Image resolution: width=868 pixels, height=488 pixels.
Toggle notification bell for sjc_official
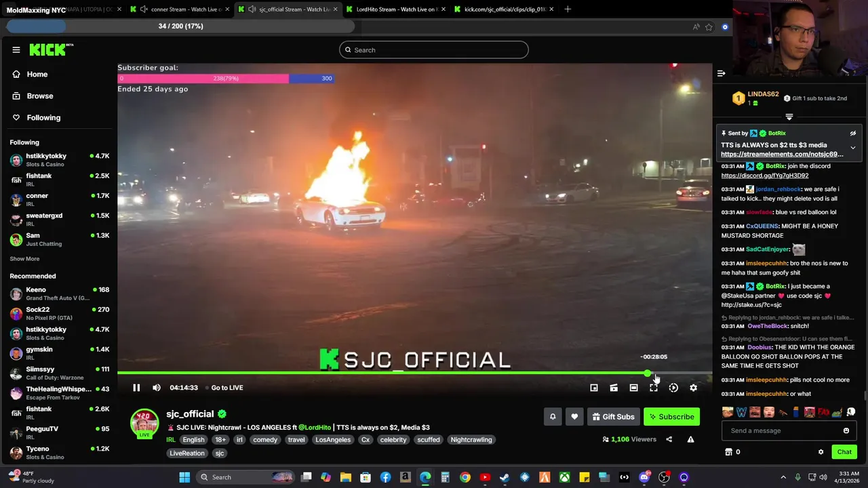click(553, 417)
